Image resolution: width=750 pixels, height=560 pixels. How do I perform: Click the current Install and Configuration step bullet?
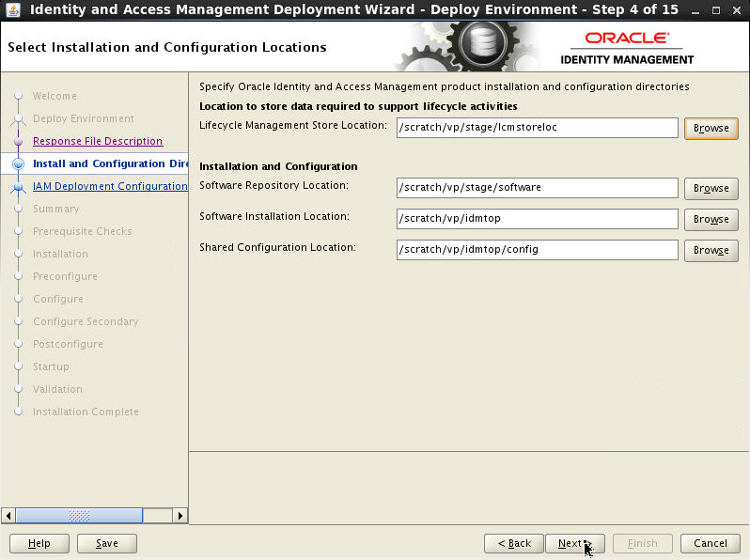click(x=18, y=164)
